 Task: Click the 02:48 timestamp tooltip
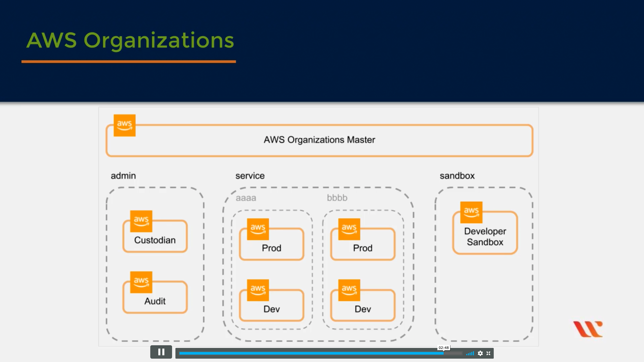[x=443, y=348]
